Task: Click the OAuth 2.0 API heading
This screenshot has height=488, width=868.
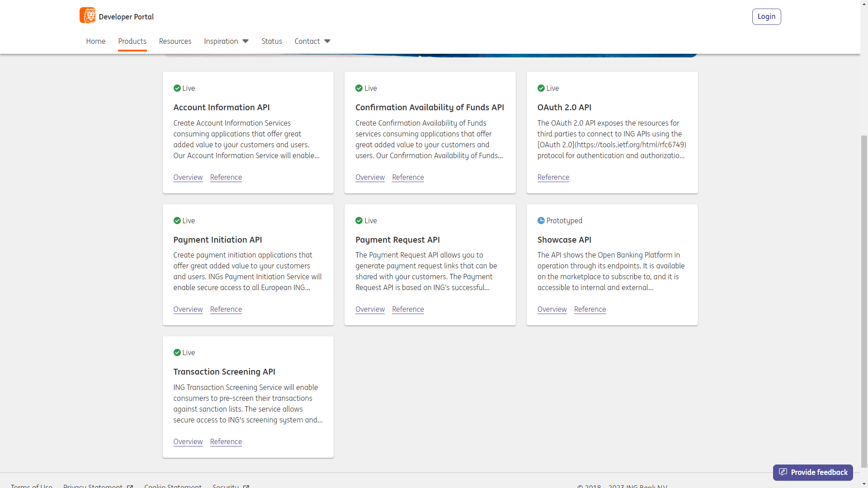Action: point(564,107)
